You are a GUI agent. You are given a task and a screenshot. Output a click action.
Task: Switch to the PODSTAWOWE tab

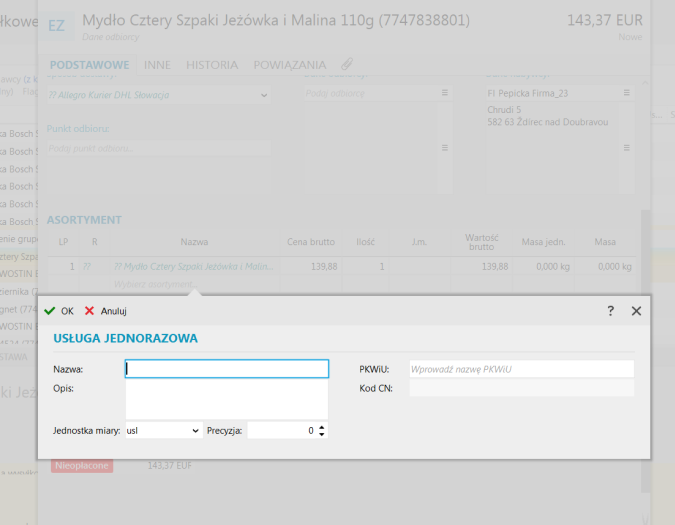pos(90,65)
